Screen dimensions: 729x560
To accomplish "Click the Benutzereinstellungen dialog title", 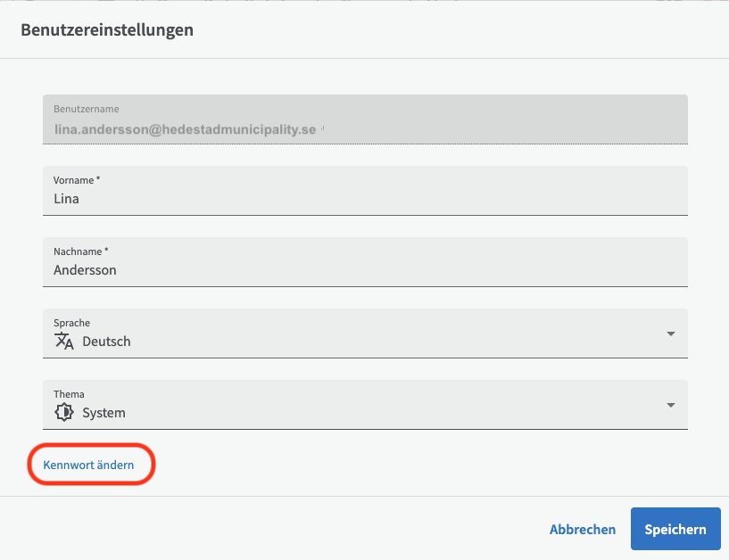I will 107,30.
